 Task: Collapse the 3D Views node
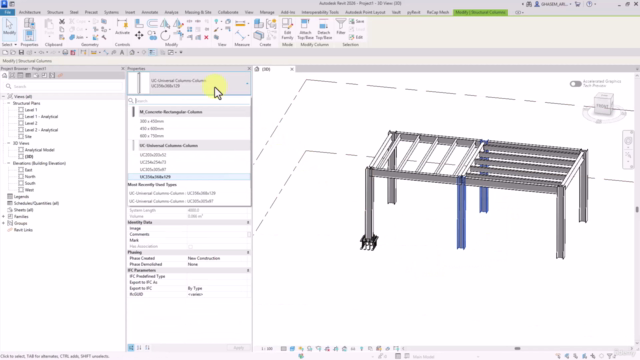9,143
